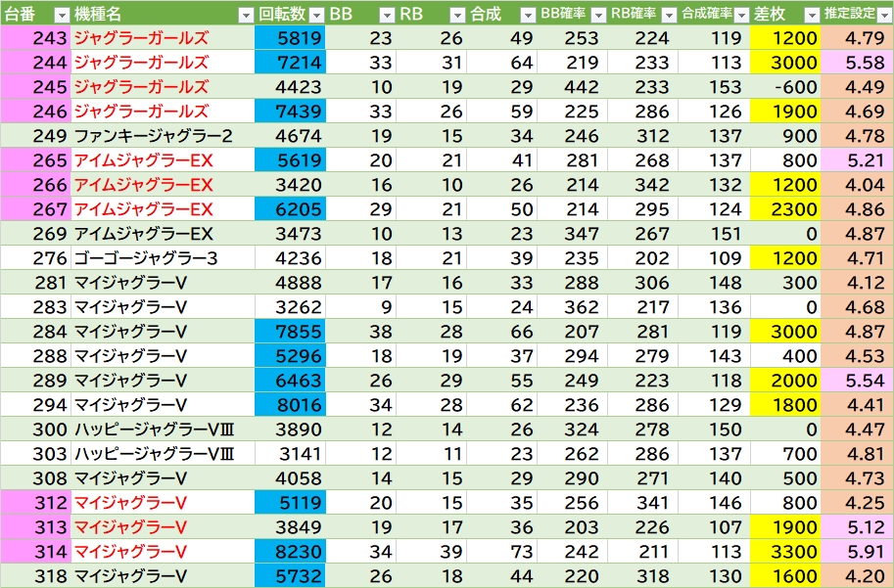Click spin count cell 7214
The width and height of the screenshot is (894, 588).
290,62
